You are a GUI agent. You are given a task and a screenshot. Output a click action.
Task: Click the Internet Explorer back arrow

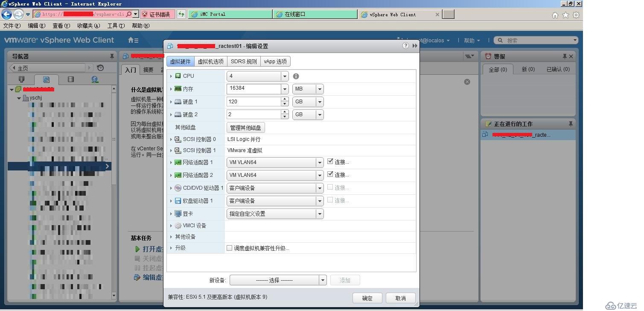click(6, 14)
